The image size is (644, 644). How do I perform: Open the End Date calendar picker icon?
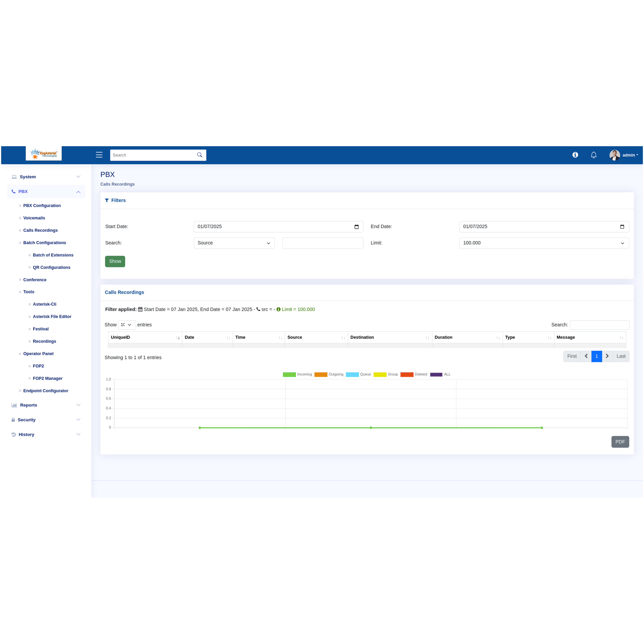point(622,227)
